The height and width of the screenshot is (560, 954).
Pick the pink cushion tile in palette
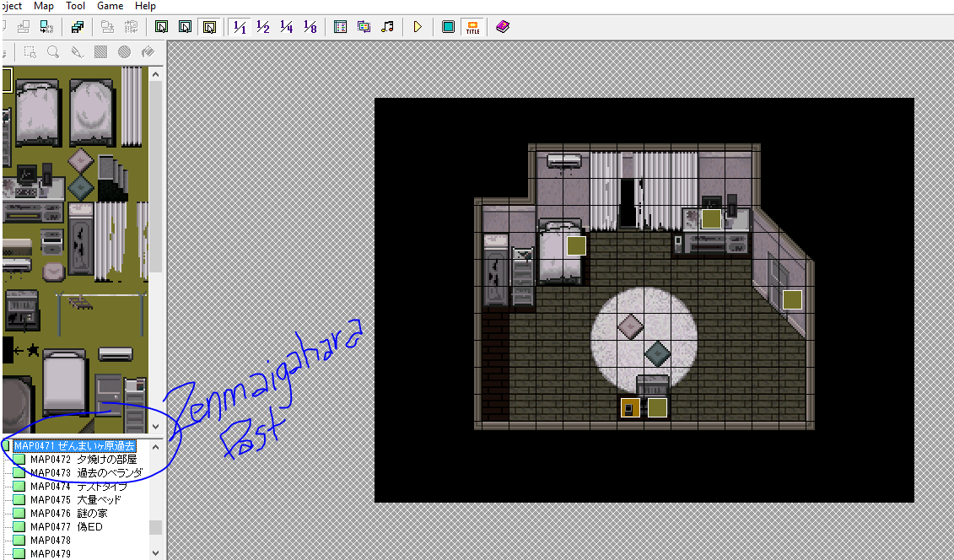(x=80, y=161)
